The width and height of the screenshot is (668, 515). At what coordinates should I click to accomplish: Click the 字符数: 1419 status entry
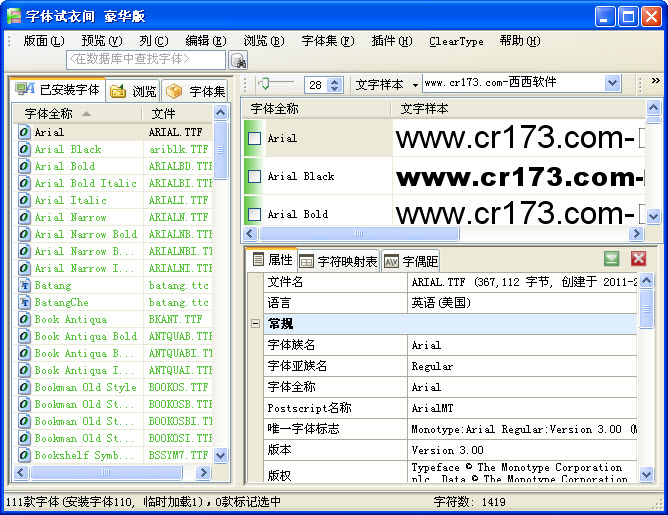pos(469,502)
